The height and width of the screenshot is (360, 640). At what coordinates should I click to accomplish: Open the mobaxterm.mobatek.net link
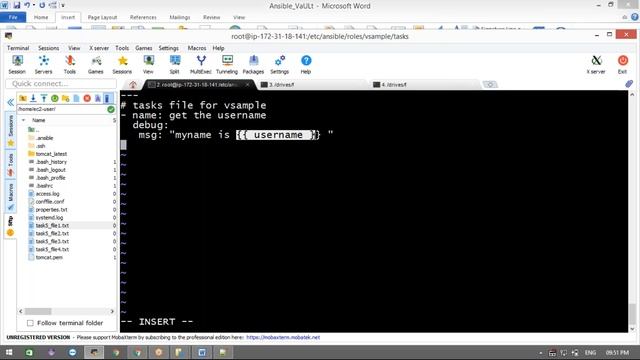tap(283, 338)
